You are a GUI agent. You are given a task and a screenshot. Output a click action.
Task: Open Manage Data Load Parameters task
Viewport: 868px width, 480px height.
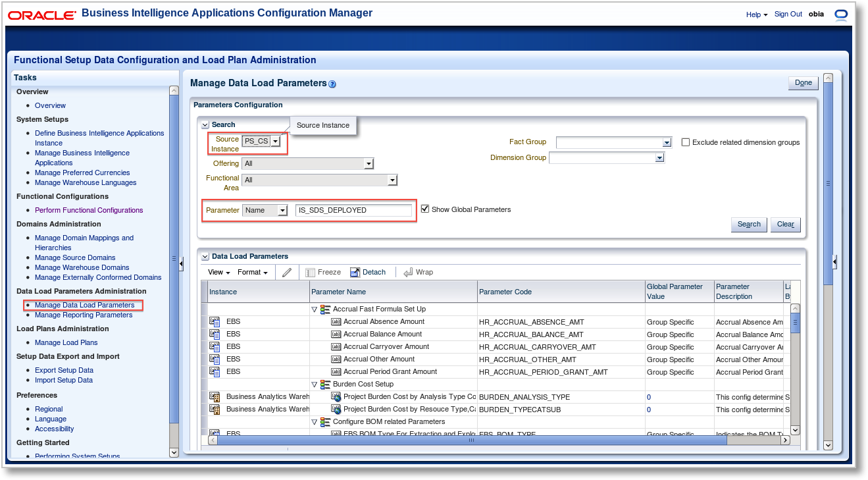tap(84, 306)
